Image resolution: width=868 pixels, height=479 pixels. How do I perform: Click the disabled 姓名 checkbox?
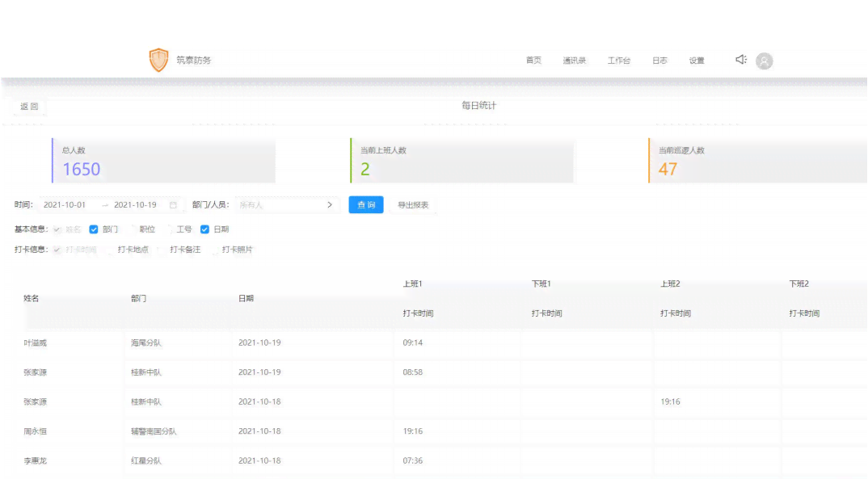[57, 229]
